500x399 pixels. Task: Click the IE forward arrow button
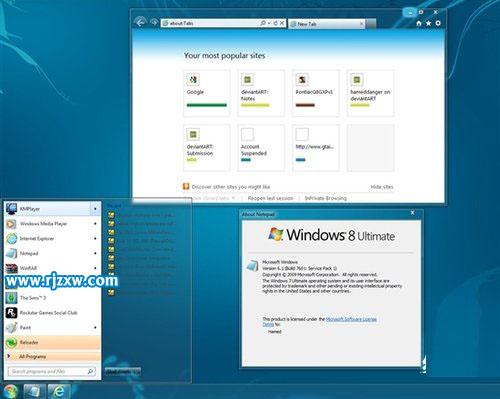(x=154, y=23)
